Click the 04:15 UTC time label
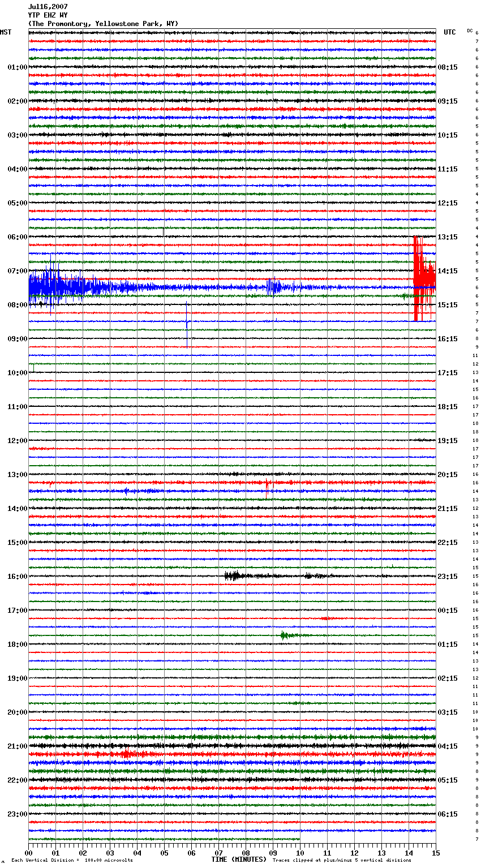This screenshot has height=868, width=481. click(x=448, y=746)
